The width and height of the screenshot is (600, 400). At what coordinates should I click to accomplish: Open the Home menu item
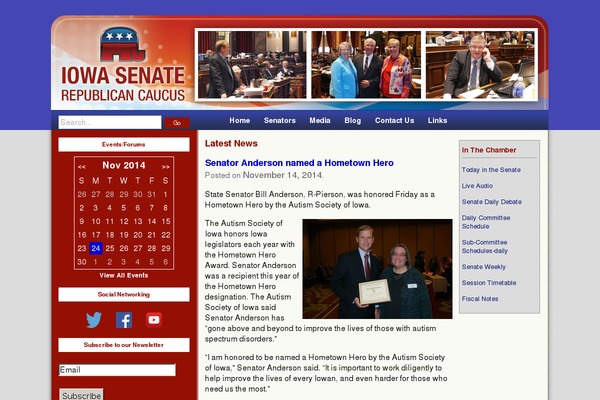(x=240, y=120)
